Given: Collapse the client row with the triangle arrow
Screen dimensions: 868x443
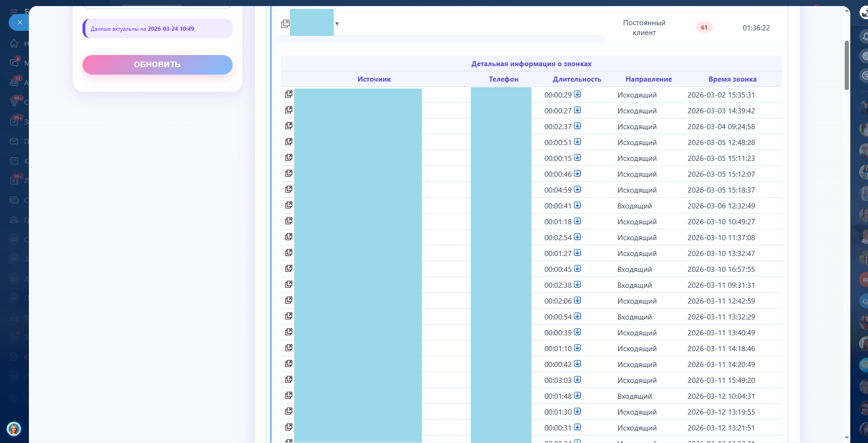Looking at the screenshot, I should [337, 24].
